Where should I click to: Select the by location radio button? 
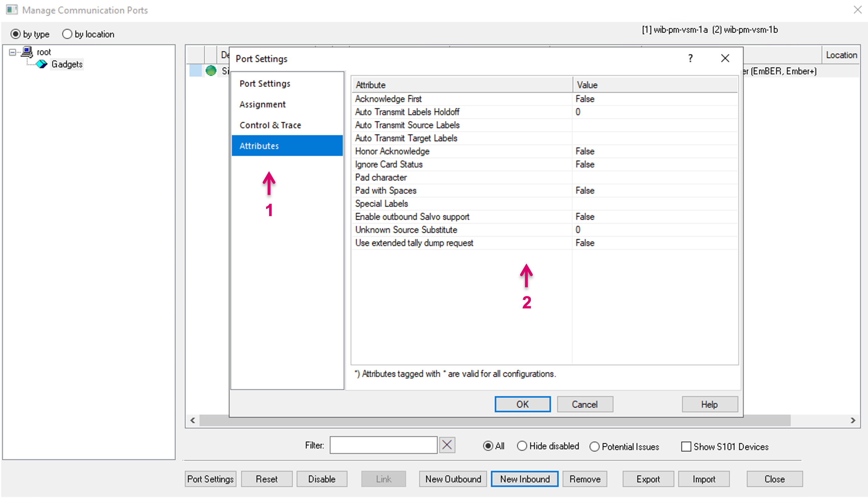click(67, 34)
